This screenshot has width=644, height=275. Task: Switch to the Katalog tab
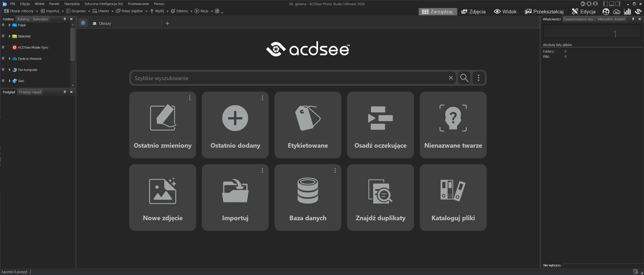23,19
